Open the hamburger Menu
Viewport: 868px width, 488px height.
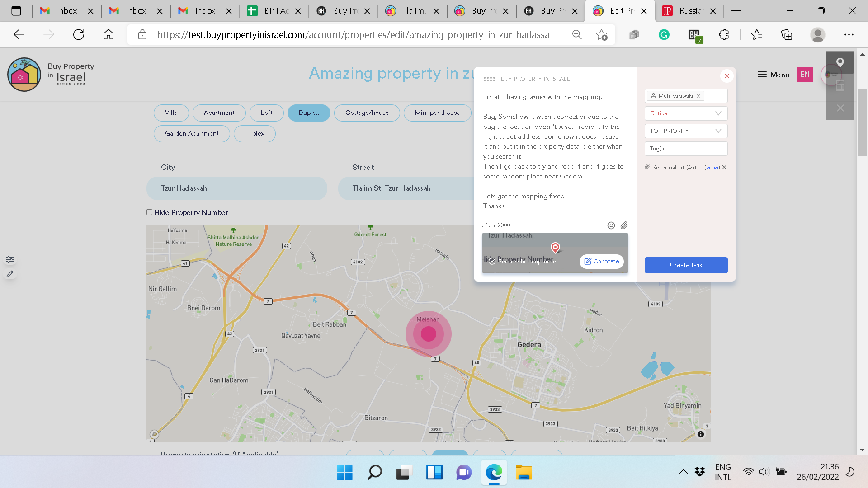tap(773, 75)
